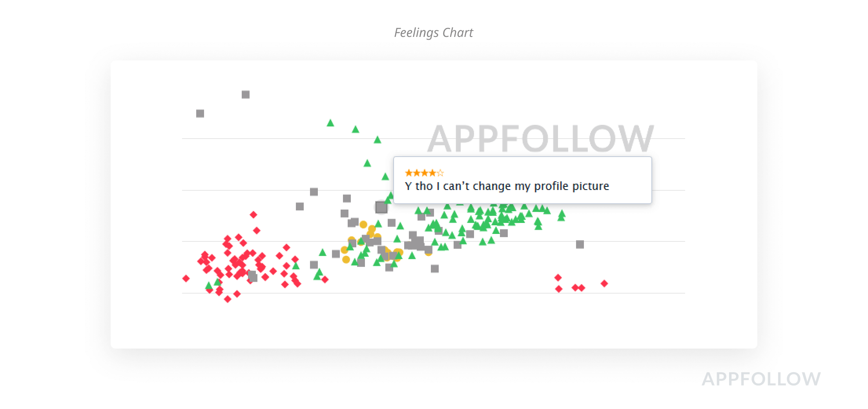
Task: Click the "Feelings Chart" title
Action: coord(434,33)
